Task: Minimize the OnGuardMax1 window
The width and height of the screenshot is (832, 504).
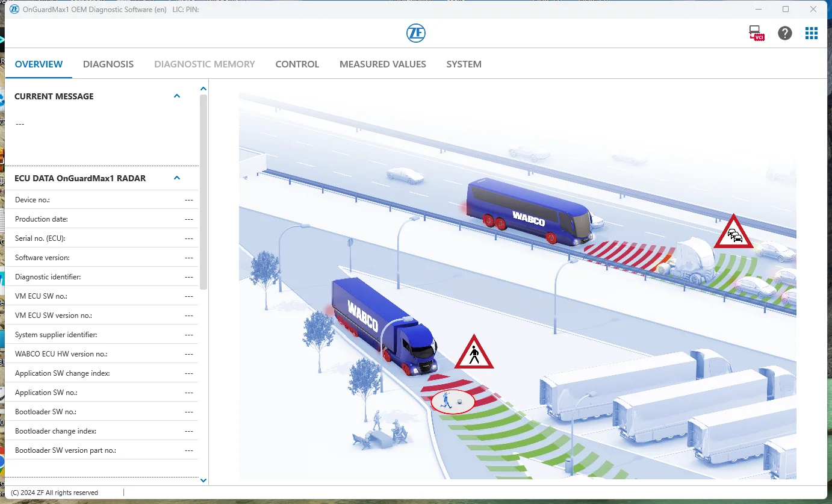Action: tap(758, 9)
